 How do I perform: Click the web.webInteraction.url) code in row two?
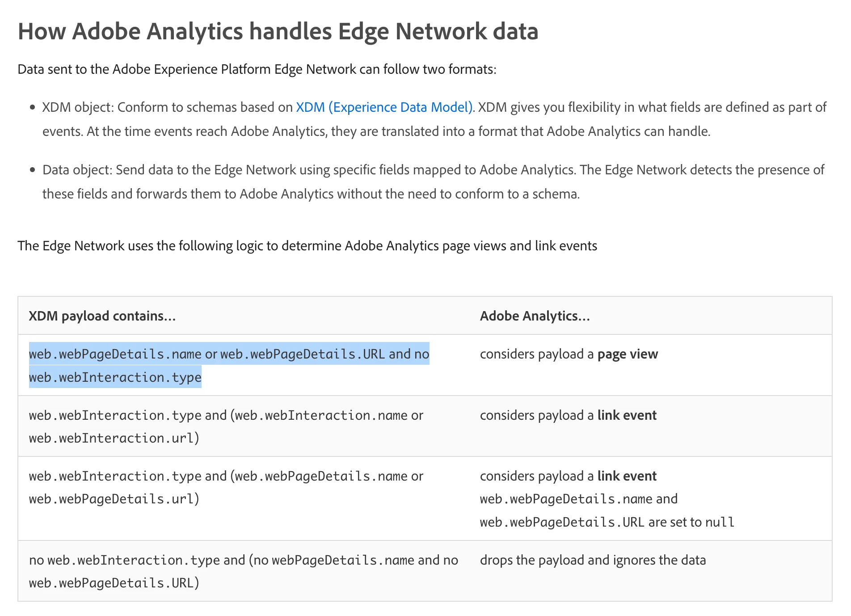pyautogui.click(x=114, y=438)
